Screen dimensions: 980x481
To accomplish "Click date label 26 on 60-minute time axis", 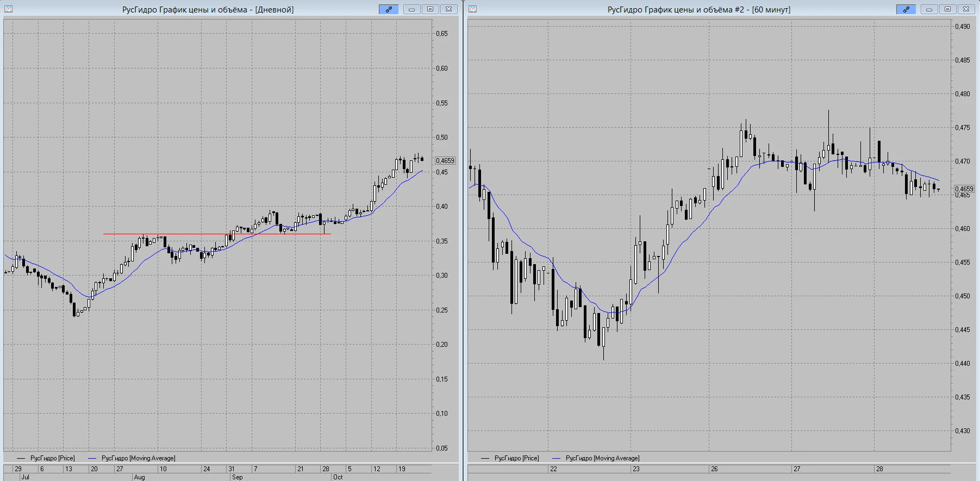I will (714, 468).
